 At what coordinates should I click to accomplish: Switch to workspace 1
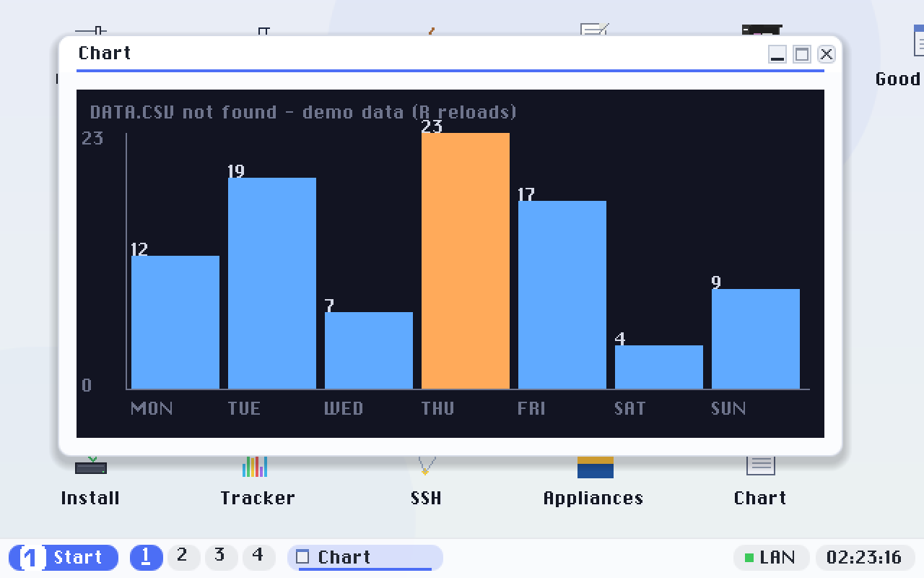pyautogui.click(x=147, y=558)
